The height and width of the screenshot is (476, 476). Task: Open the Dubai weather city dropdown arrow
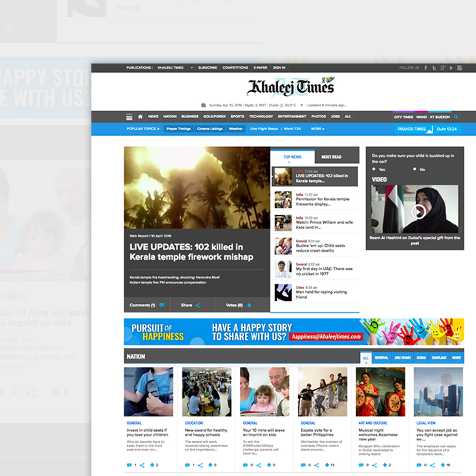301,105
